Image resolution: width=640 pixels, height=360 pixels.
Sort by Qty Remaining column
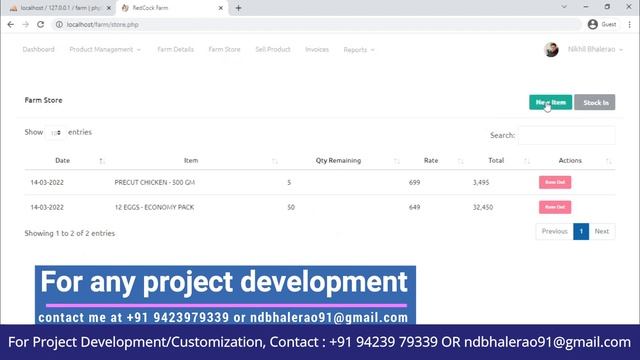338,160
